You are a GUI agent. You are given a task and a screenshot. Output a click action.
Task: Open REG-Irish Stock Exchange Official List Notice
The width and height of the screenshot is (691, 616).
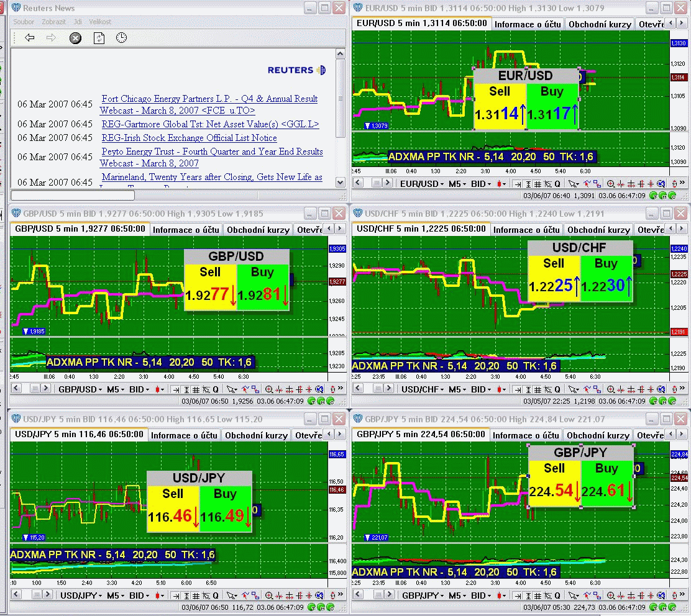coord(189,138)
